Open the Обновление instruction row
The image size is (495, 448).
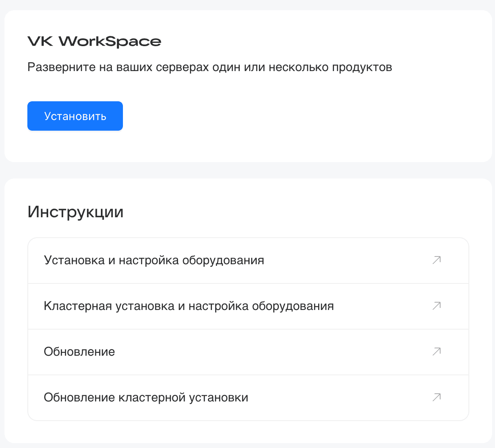coord(248,352)
